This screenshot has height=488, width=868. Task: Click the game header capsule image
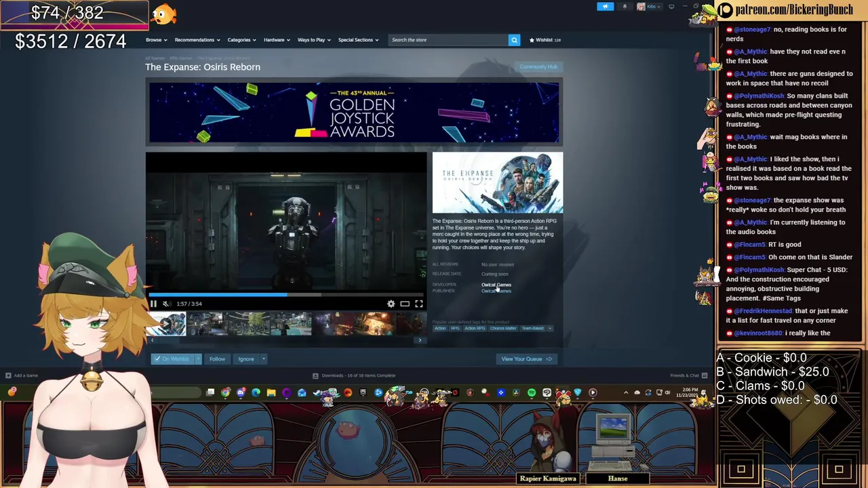(498, 183)
